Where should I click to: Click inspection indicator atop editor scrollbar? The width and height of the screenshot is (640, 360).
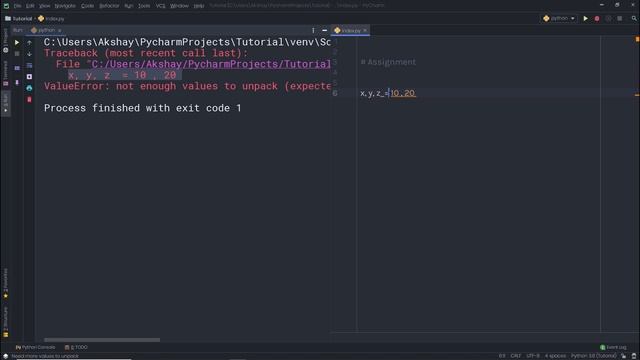[637, 39]
